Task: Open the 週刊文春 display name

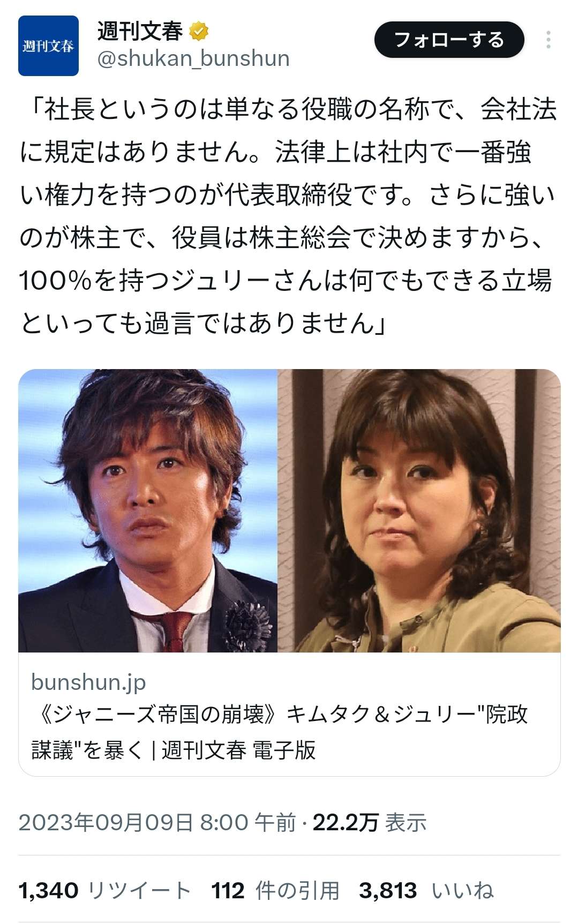Action: 140,31
